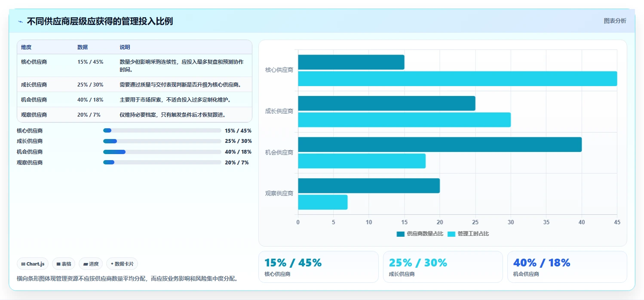Click the 成长供应商 dark teal bar at 25
Viewport: 644px width, 300px height.
point(386,103)
